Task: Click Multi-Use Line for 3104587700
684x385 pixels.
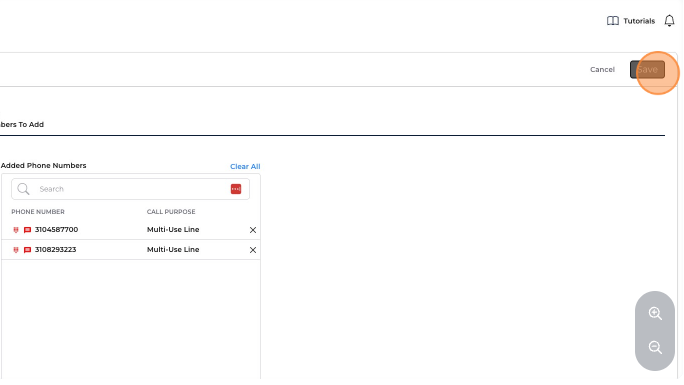Action: click(173, 229)
